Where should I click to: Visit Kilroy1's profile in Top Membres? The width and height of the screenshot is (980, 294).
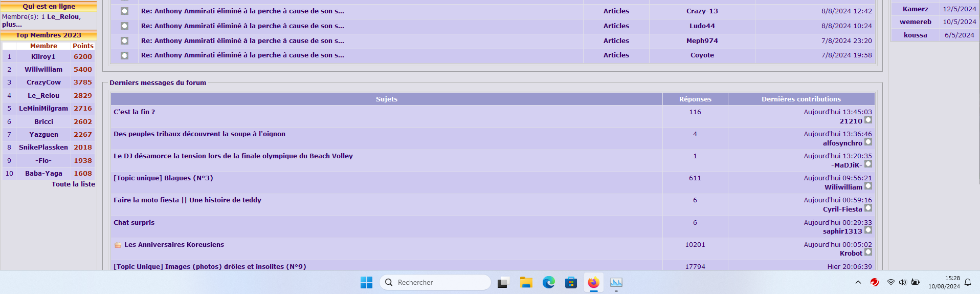click(43, 57)
